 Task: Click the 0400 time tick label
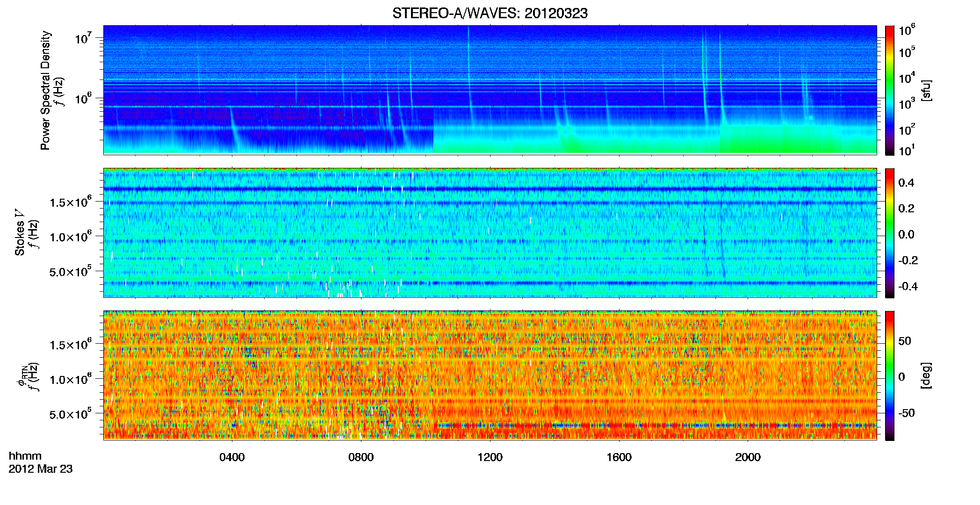click(x=232, y=457)
